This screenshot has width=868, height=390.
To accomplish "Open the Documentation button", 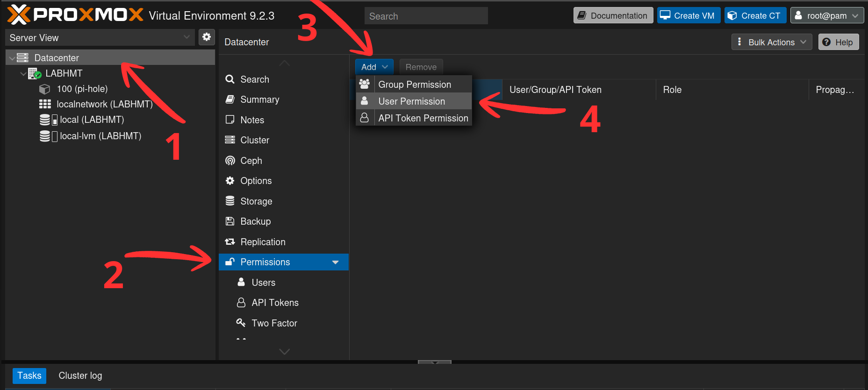I will coord(613,15).
